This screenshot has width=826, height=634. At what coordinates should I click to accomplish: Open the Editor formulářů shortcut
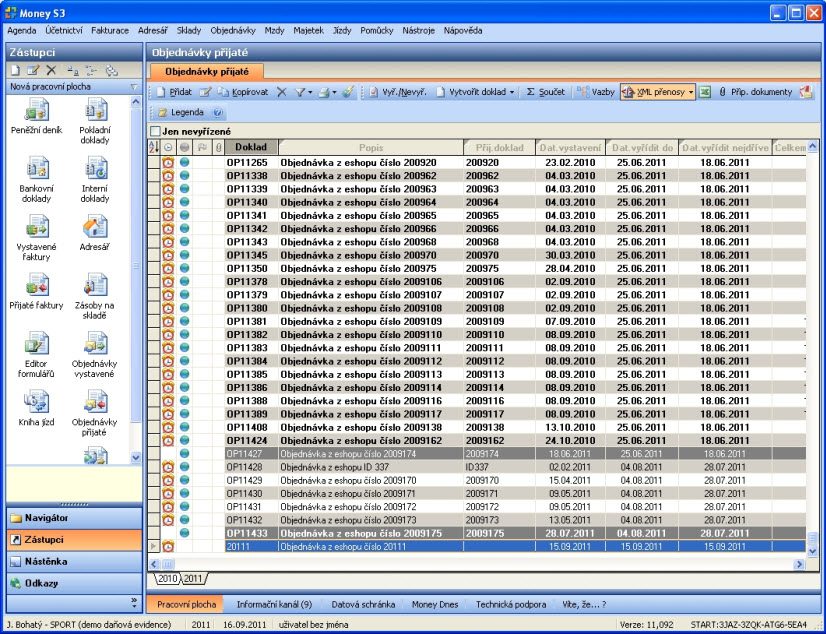click(x=36, y=343)
